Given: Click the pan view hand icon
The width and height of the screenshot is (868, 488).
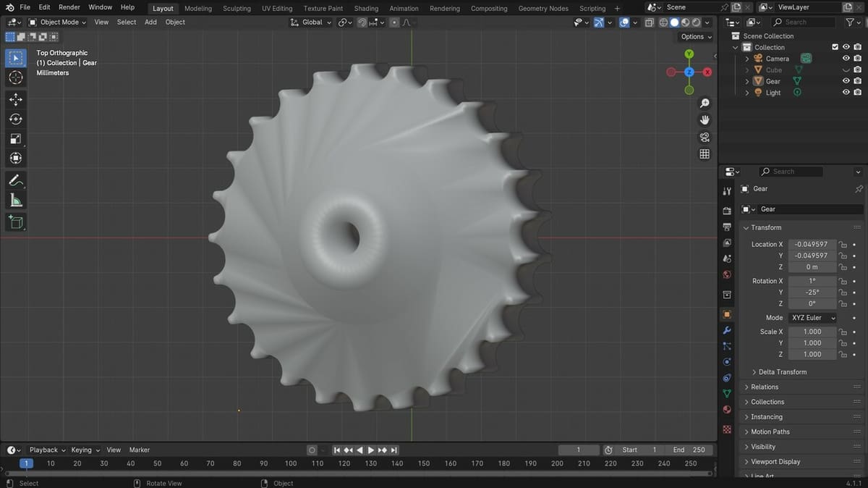Looking at the screenshot, I should point(705,120).
